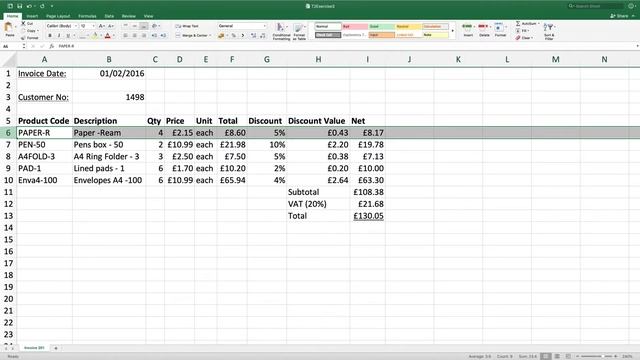Toggle bottom align button
The width and height of the screenshot is (640, 360).
(x=144, y=26)
